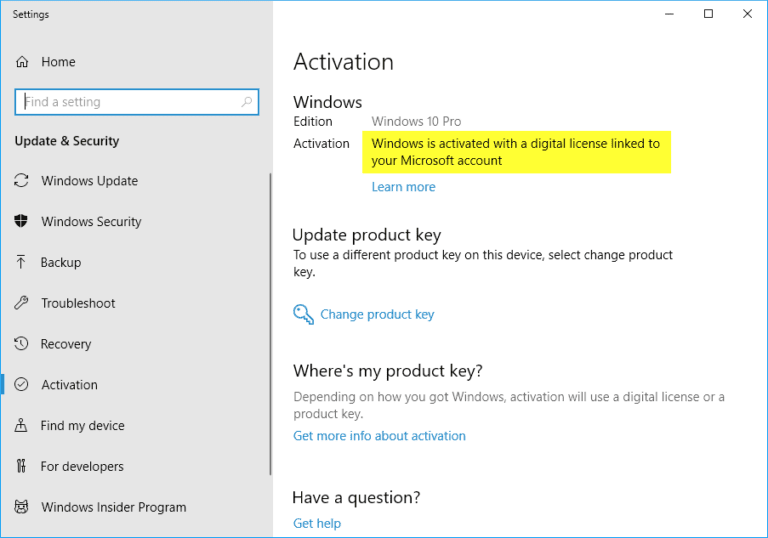Click the Find my device person icon
The width and height of the screenshot is (768, 538).
click(x=21, y=425)
